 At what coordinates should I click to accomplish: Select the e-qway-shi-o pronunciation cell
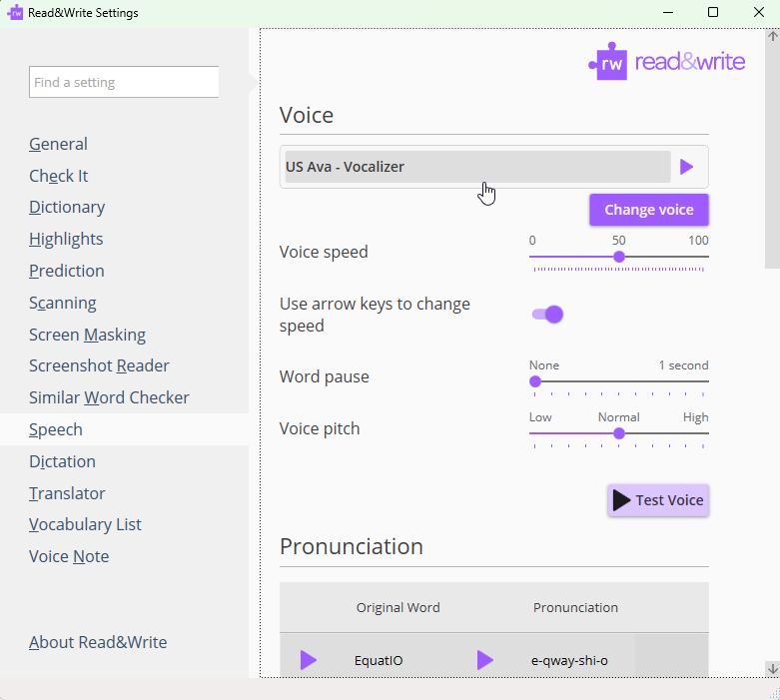coord(569,661)
